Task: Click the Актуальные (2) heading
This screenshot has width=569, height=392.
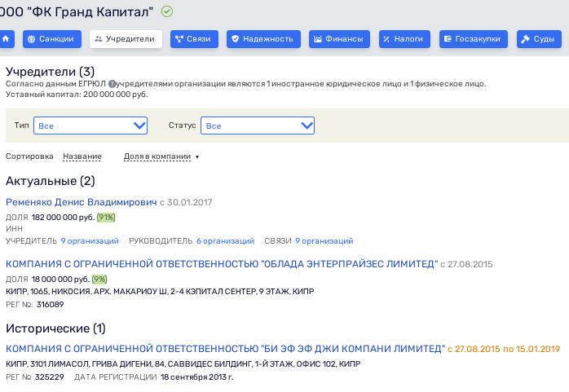Action: [51, 181]
